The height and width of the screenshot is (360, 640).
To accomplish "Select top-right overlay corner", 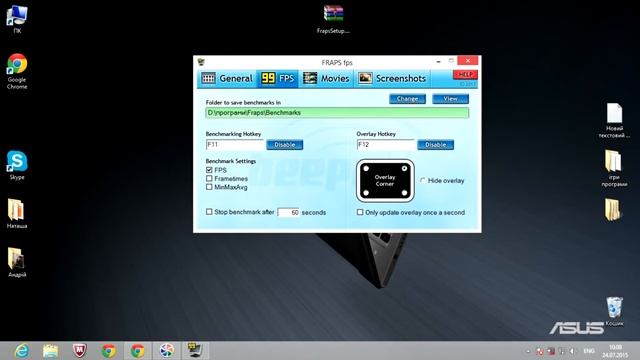I will 404,169.
